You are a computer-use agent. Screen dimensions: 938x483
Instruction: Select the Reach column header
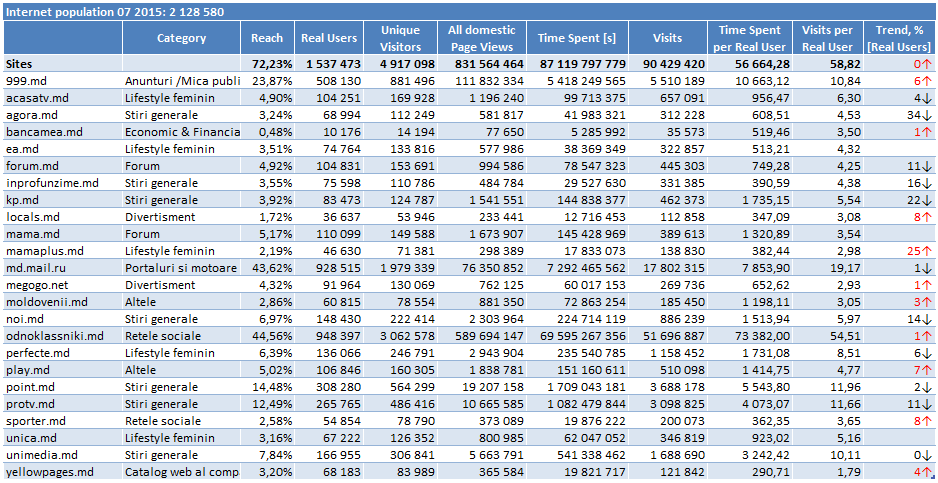point(267,38)
